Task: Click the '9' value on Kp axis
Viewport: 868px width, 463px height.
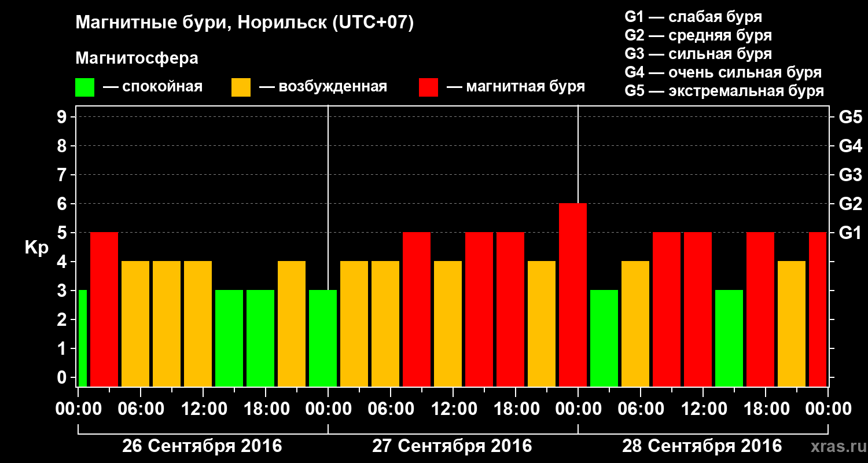Action: [x=63, y=117]
